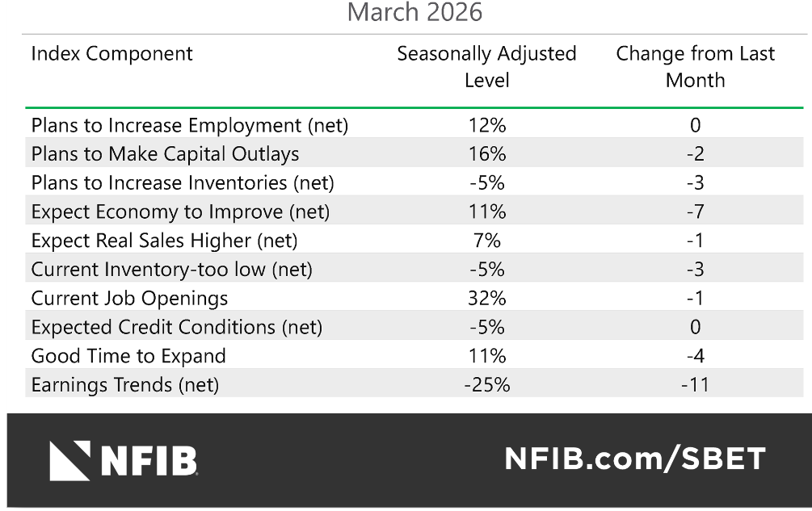Click the NFIB logo icon
The image size is (812, 511).
69,461
